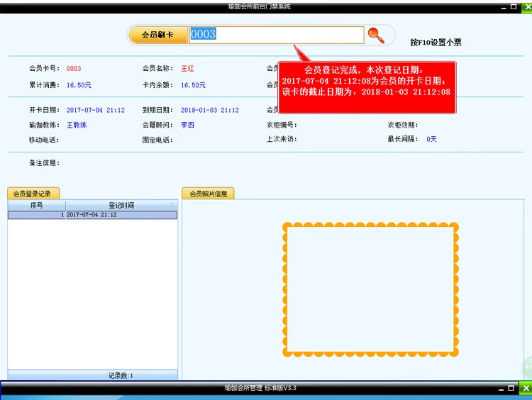This screenshot has width=532, height=400.
Task: Click the 最长间隔 0天 value
Action: point(431,139)
